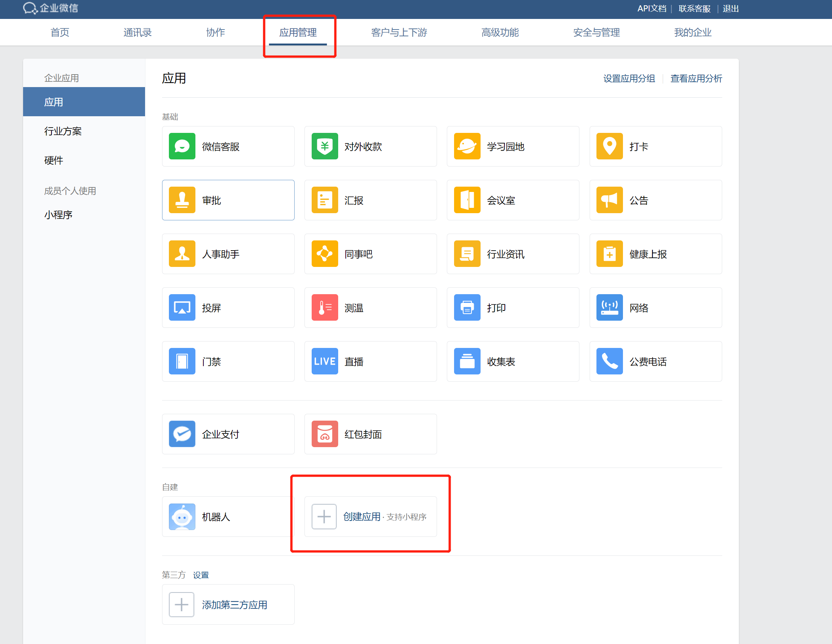The image size is (832, 644).
Task: Click the 网络 router icon
Action: pos(610,307)
